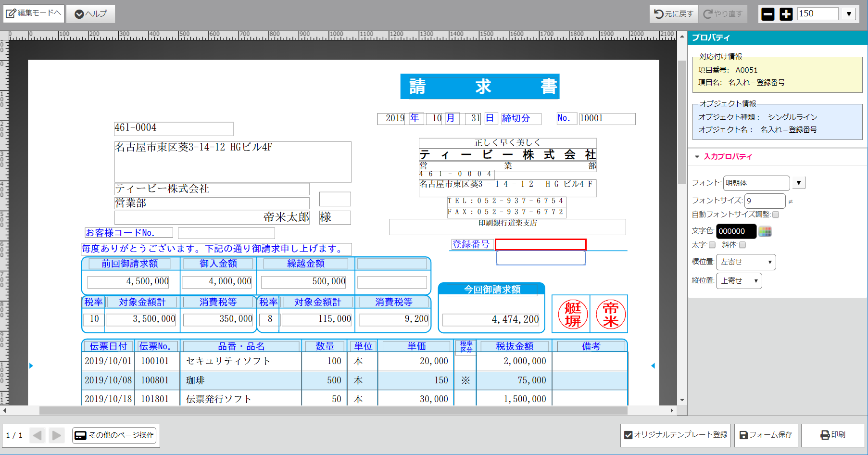Click the undo 元に戻す button
This screenshot has height=455, width=868.
pyautogui.click(x=673, y=14)
